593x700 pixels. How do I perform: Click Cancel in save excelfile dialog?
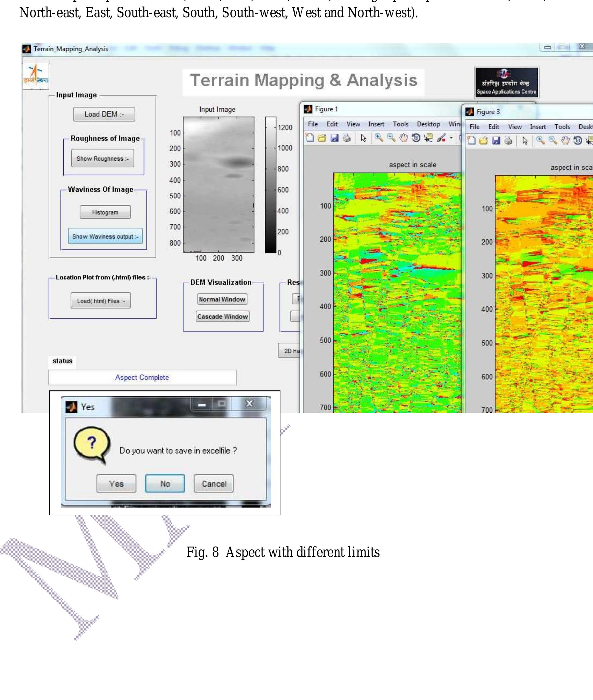click(x=214, y=484)
